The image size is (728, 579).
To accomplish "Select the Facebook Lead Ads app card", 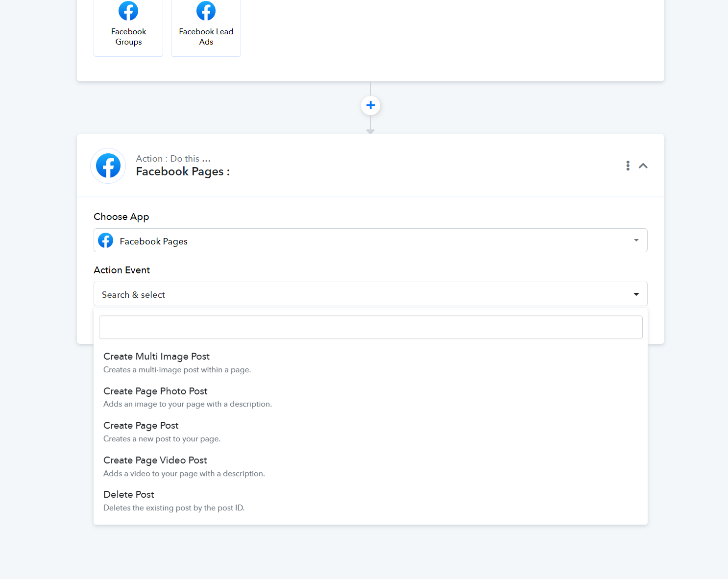I will tap(206, 27).
